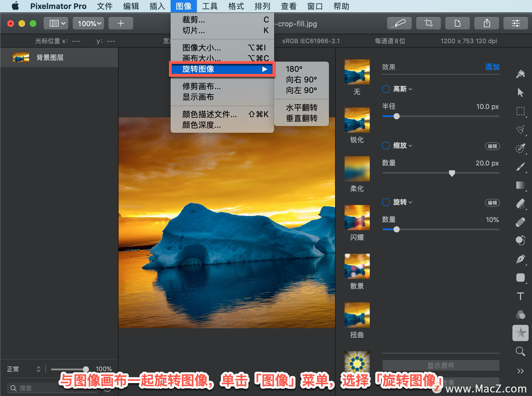Expand the 高斯 effect type dropdown
Image resolution: width=532 pixels, height=396 pixels.
(402, 89)
